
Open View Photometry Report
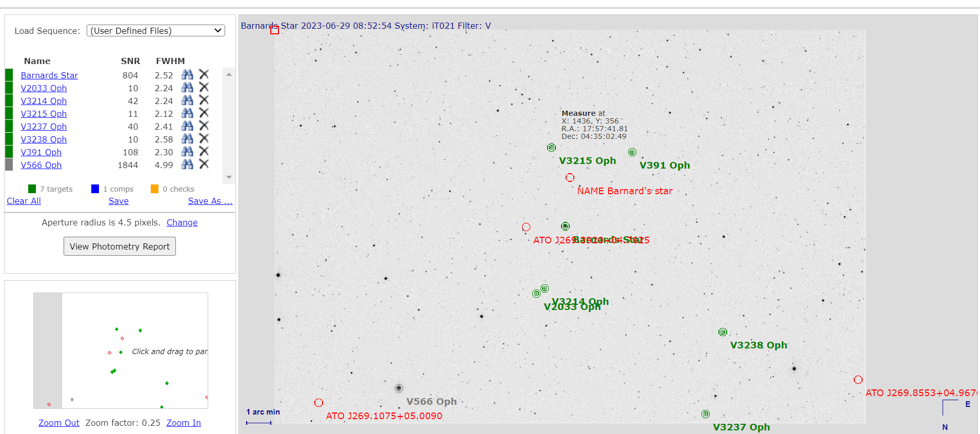tap(119, 246)
